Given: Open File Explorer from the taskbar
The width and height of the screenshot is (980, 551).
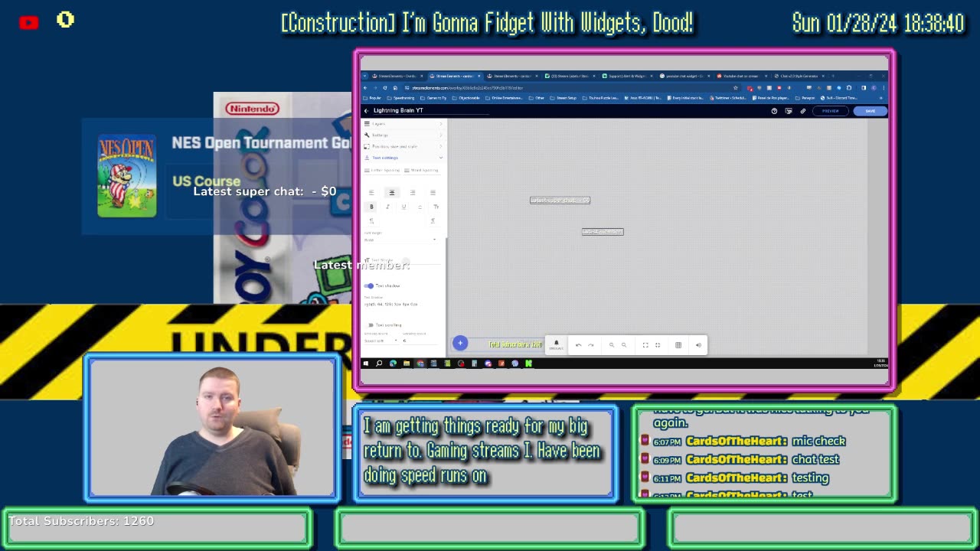Looking at the screenshot, I should [407, 364].
